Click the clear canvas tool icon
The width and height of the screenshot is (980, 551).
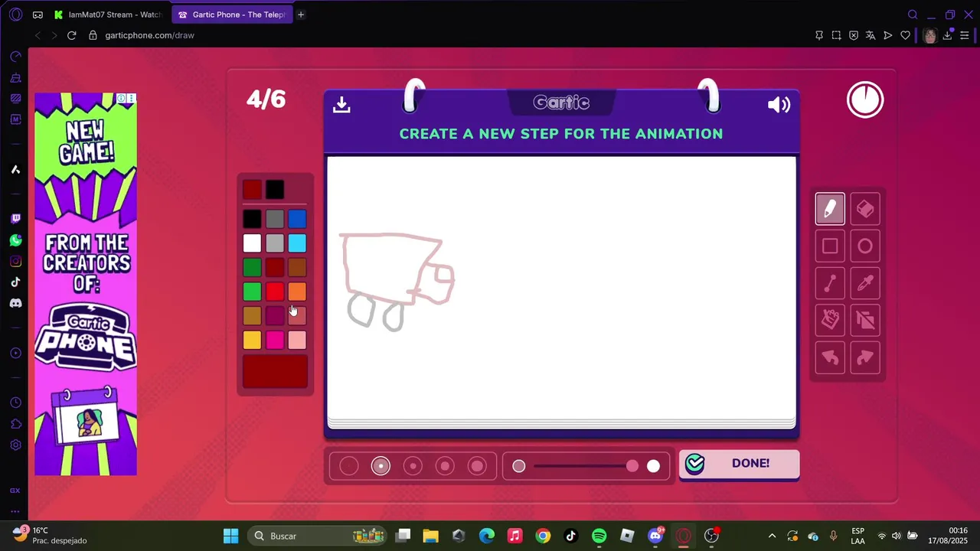coord(865,320)
